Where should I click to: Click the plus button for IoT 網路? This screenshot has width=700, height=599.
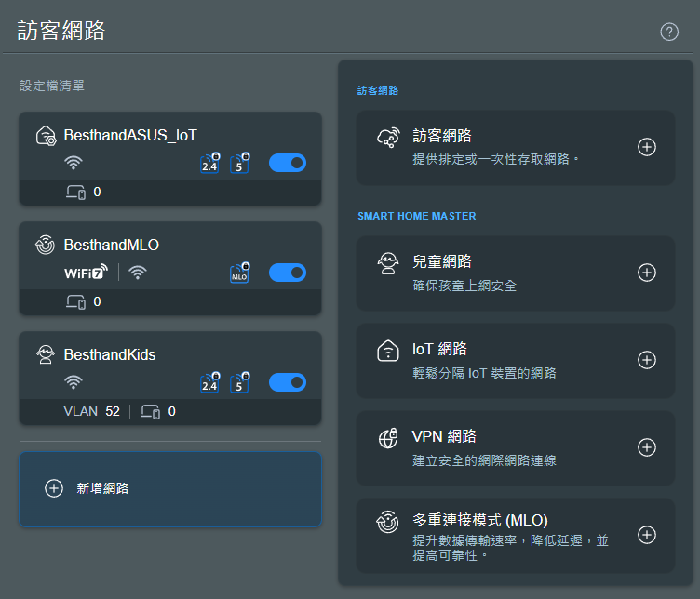[x=646, y=360]
